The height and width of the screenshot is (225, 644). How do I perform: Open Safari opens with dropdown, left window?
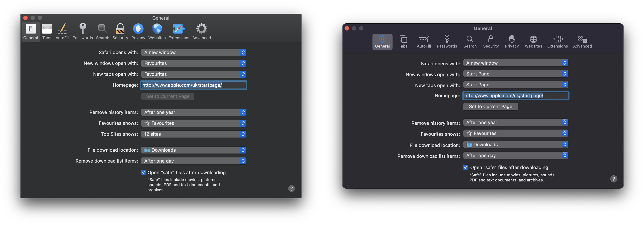(194, 52)
